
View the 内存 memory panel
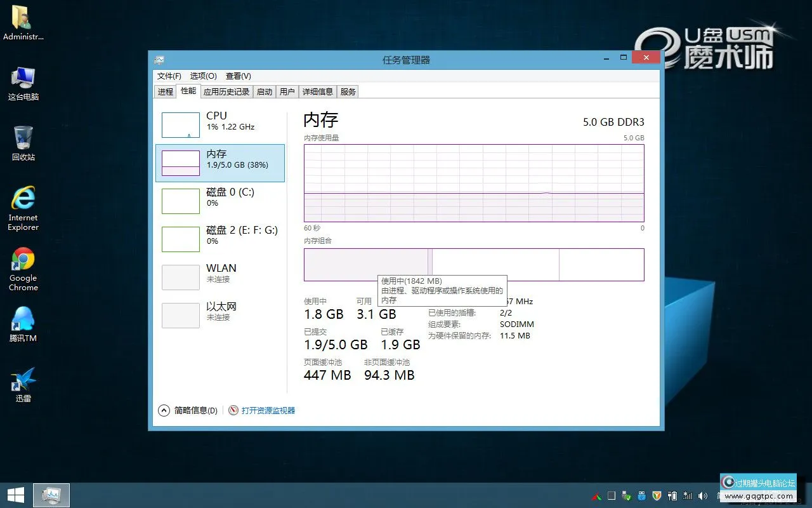(219, 163)
